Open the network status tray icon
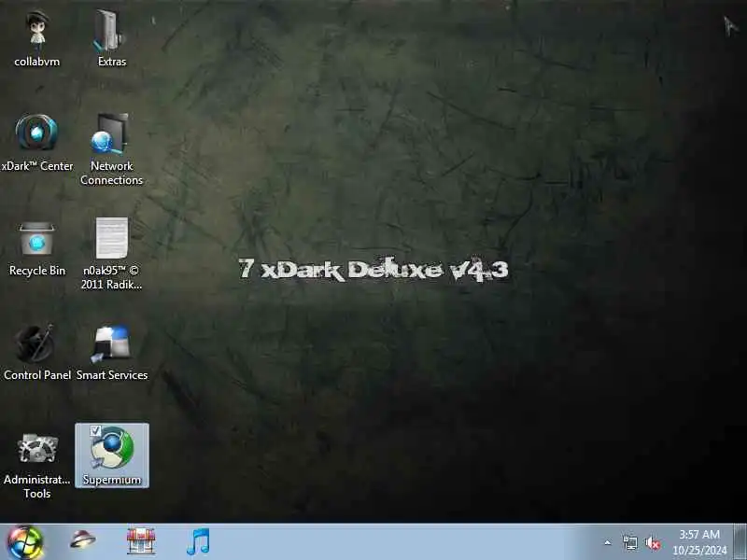The width and height of the screenshot is (747, 560). (629, 542)
